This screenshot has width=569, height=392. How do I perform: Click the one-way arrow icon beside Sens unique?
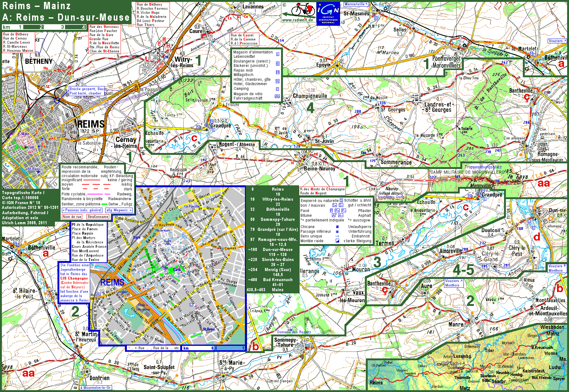point(337,236)
